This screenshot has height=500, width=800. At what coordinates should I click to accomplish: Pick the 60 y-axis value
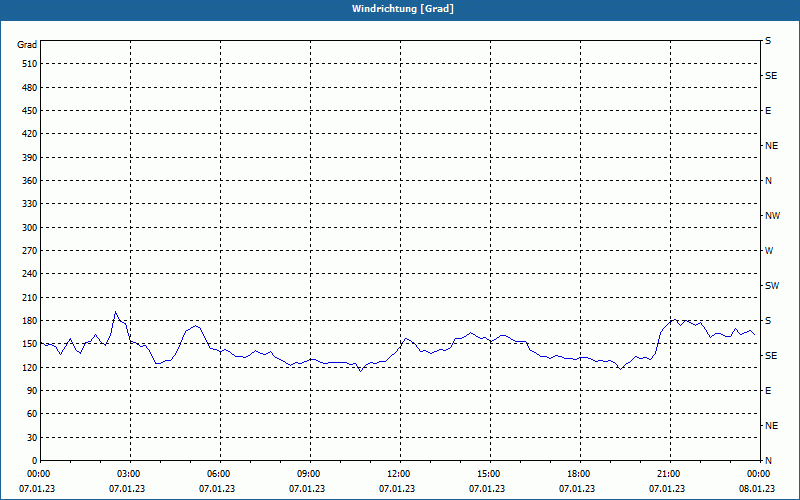(32, 414)
